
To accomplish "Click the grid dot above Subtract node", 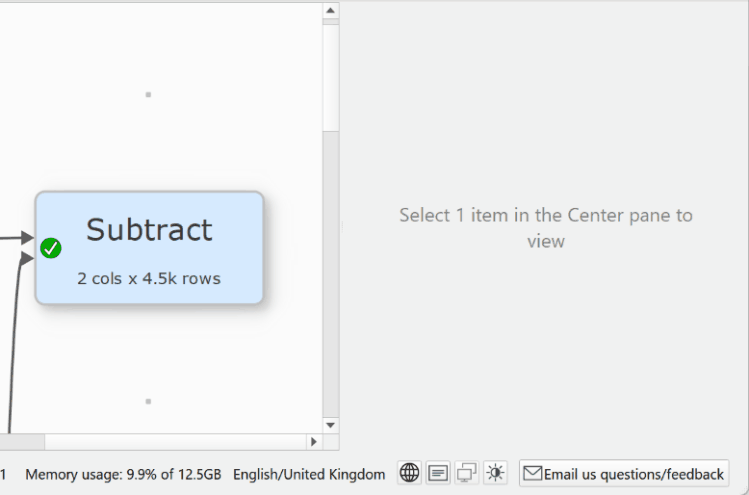I will click(x=148, y=95).
